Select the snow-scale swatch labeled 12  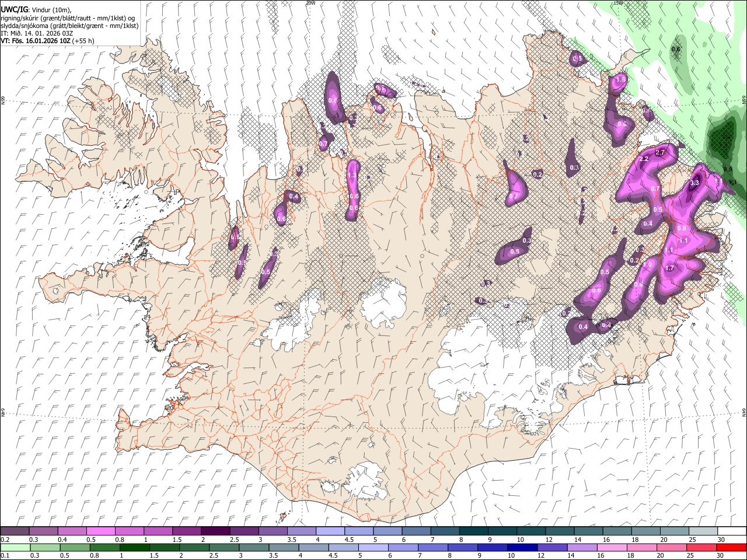pos(559,531)
